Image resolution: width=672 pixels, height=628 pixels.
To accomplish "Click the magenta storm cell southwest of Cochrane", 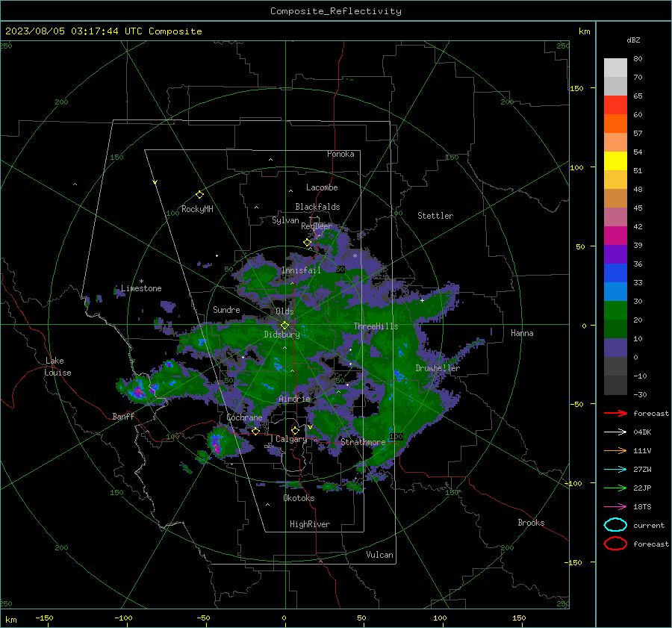I will point(216,447).
